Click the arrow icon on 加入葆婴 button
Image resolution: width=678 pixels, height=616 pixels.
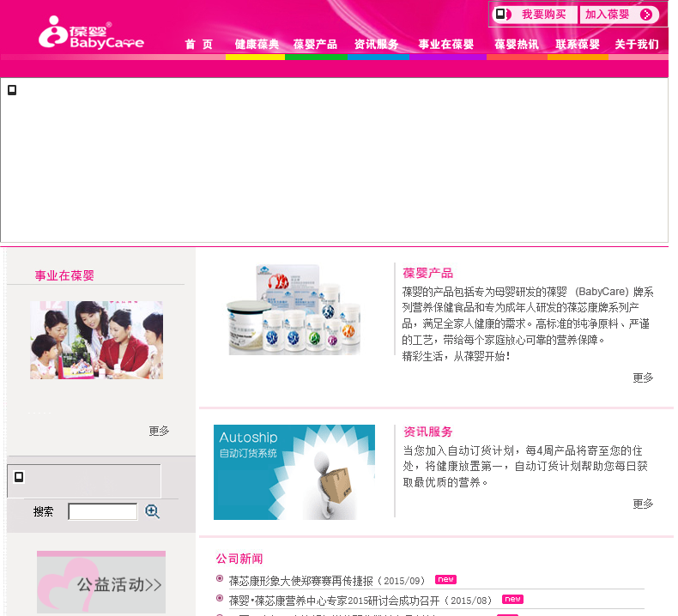pos(646,15)
